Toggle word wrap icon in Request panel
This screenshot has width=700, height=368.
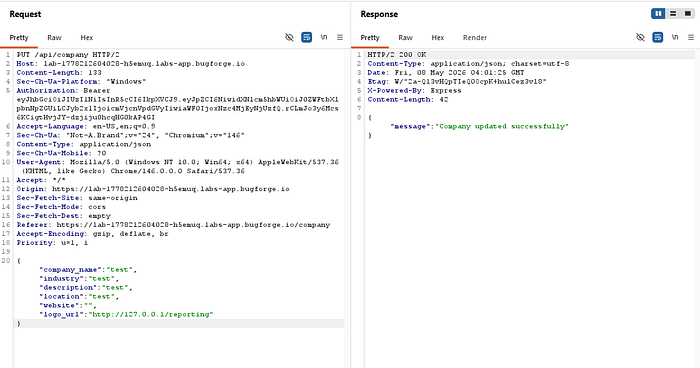pyautogui.click(x=307, y=38)
